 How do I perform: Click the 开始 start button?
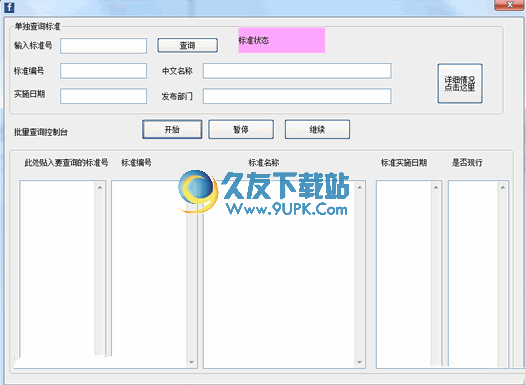pyautogui.click(x=172, y=129)
